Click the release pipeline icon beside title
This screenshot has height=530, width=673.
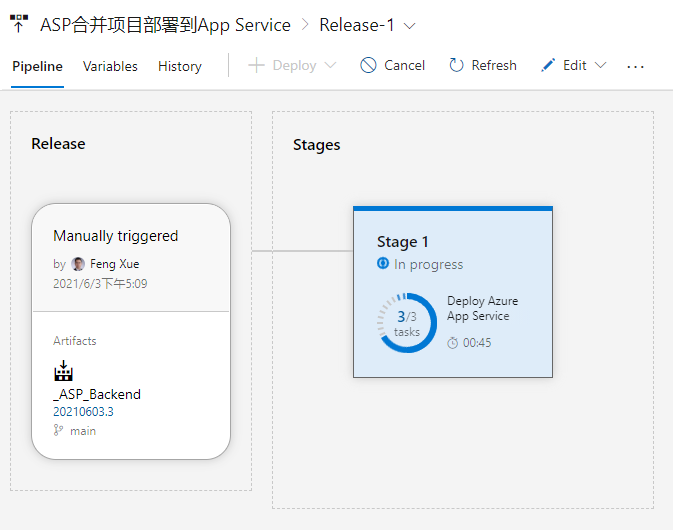tap(19, 24)
